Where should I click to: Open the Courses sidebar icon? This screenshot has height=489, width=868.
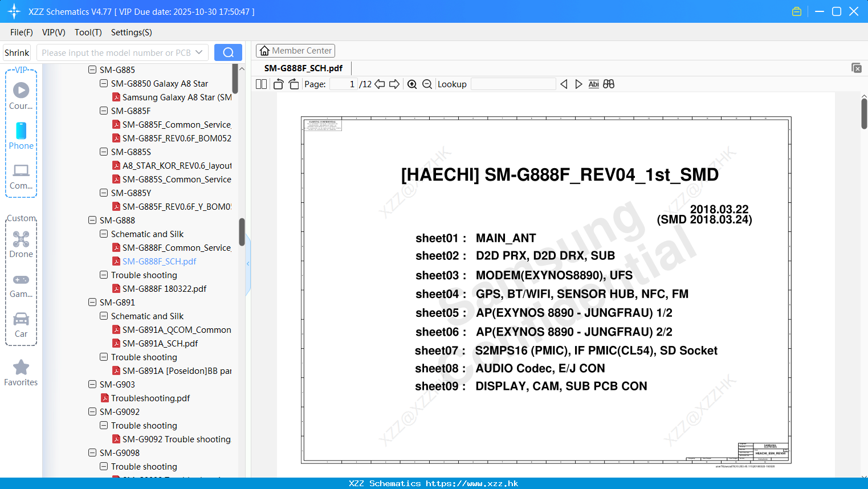pos(21,96)
